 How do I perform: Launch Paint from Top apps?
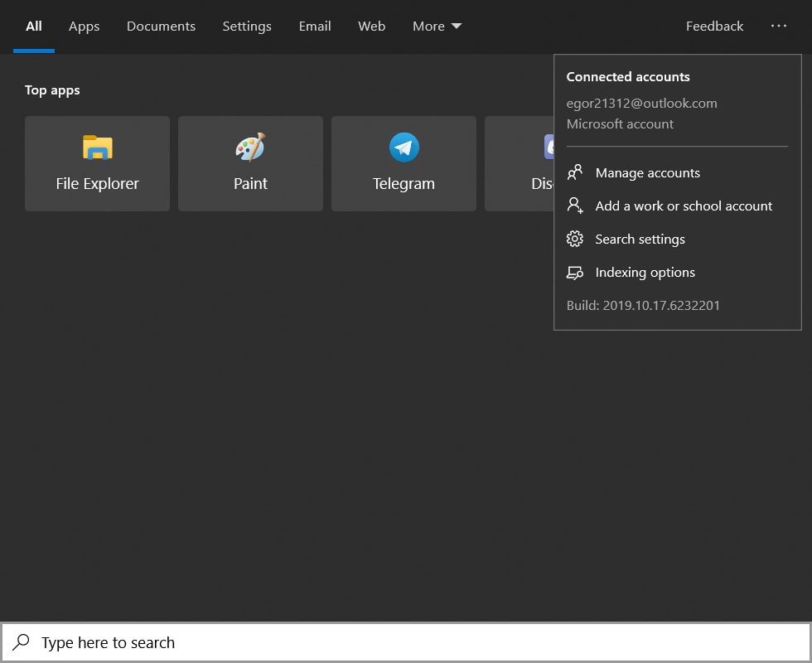tap(250, 164)
